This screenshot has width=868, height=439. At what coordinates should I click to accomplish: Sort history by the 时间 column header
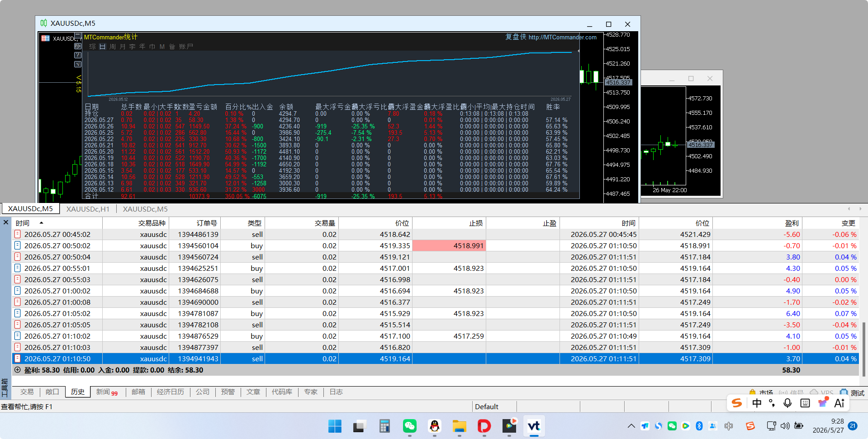pos(57,223)
